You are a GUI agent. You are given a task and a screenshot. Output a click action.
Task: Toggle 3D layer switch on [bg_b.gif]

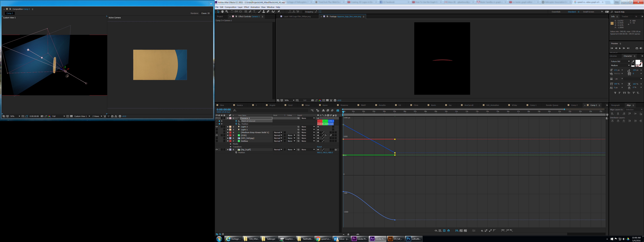point(336,150)
